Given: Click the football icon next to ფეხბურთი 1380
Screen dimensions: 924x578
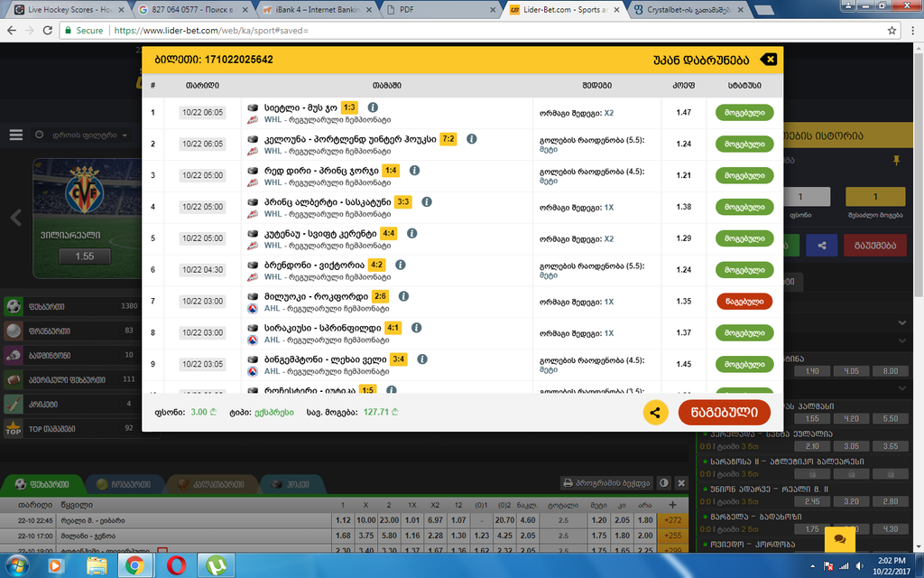Looking at the screenshot, I should (x=13, y=307).
